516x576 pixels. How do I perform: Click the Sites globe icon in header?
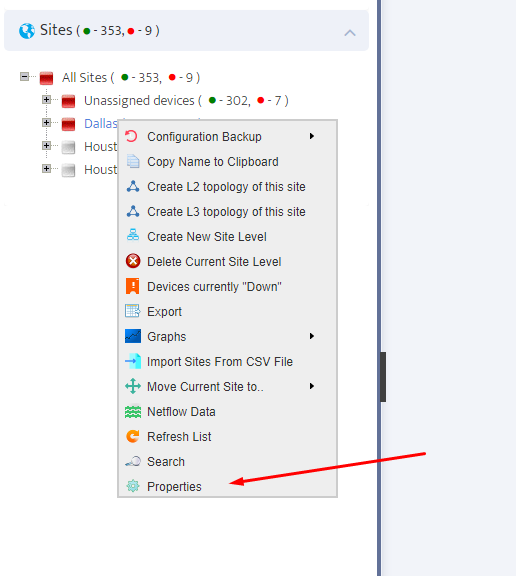[x=27, y=31]
